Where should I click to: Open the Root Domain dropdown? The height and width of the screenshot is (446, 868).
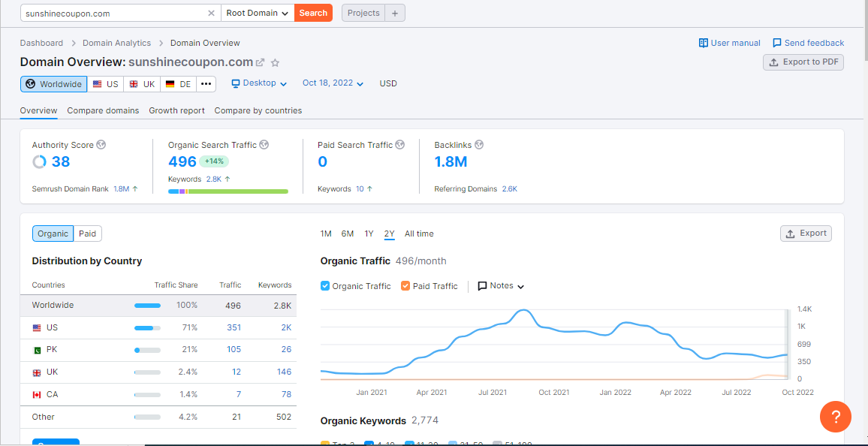click(x=258, y=13)
